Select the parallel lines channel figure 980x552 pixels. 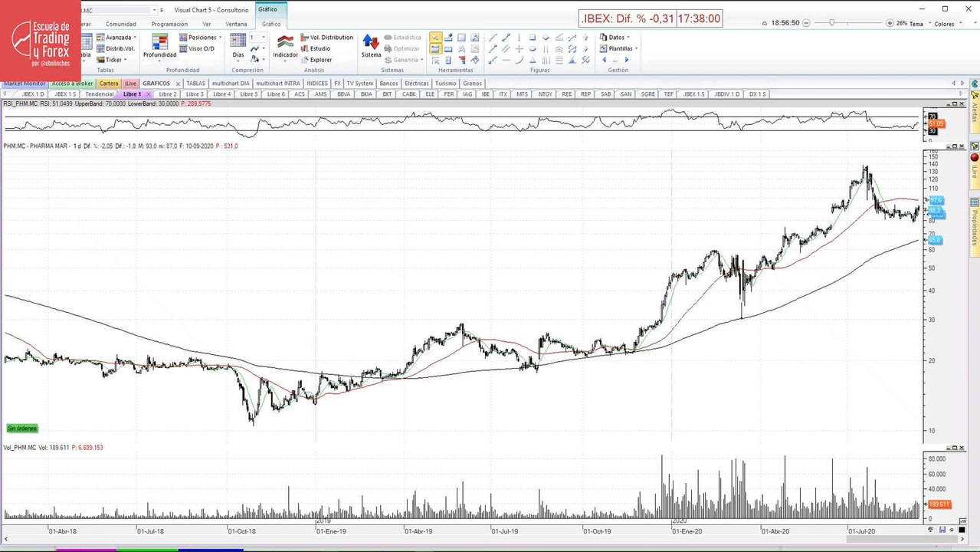click(506, 48)
